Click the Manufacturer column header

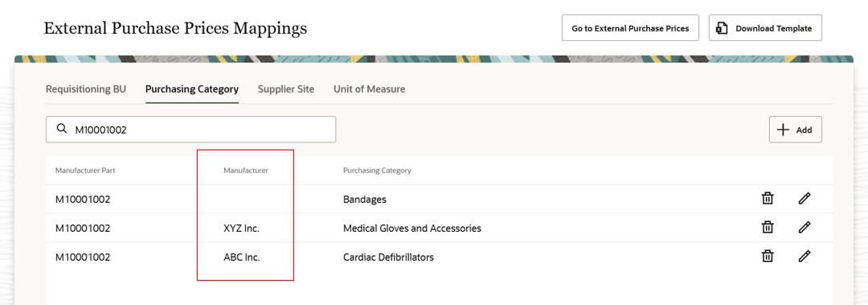point(246,171)
